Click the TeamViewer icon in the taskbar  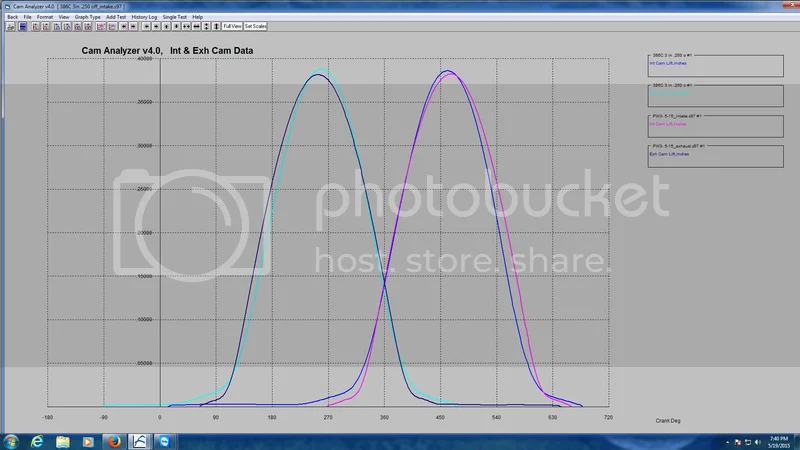click(x=165, y=440)
